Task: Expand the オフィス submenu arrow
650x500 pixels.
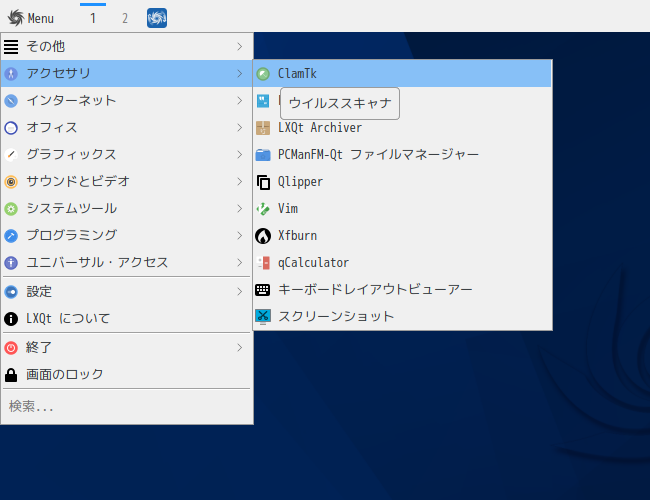Action: tap(240, 127)
